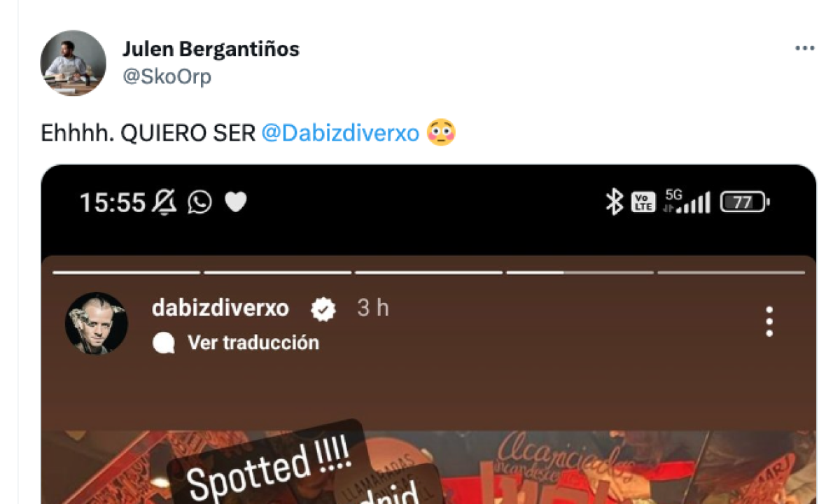The height and width of the screenshot is (504, 840).
Task: Open the tweet's three-dot more menu
Action: [804, 49]
